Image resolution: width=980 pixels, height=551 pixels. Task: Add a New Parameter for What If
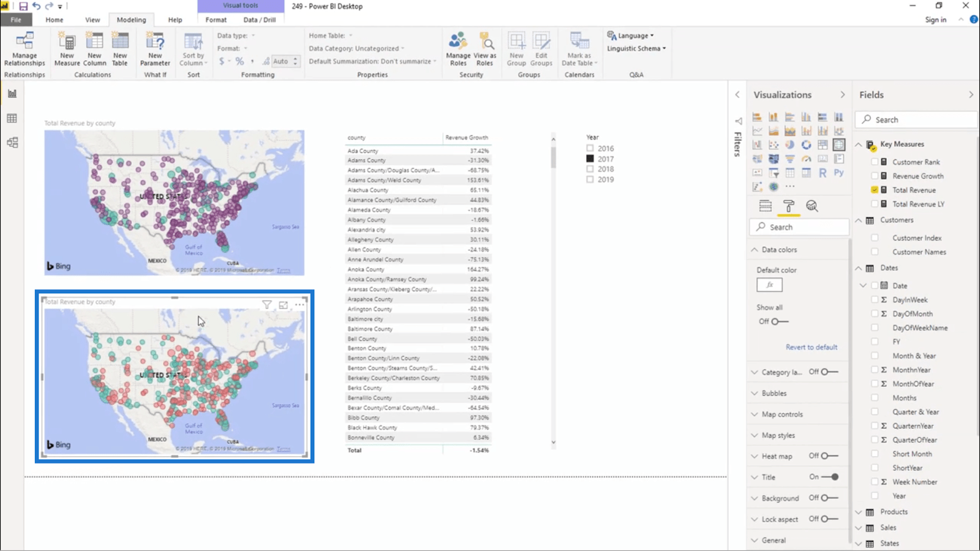pyautogui.click(x=155, y=49)
